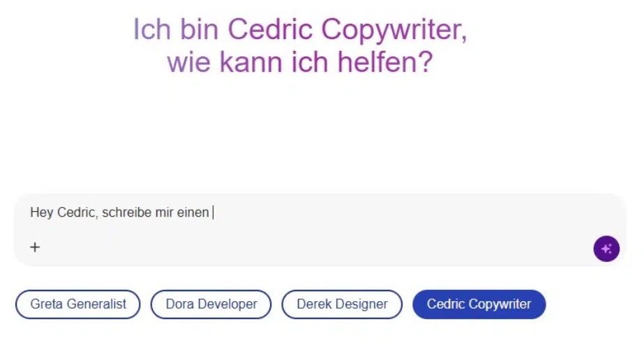This screenshot has height=361, width=644.
Task: Click the "wie kann ich helfen?" heading line
Action: coord(300,62)
